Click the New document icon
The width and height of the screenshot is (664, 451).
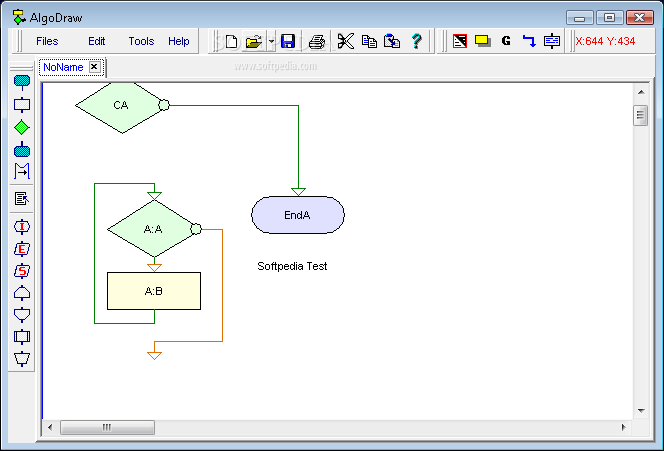click(231, 42)
